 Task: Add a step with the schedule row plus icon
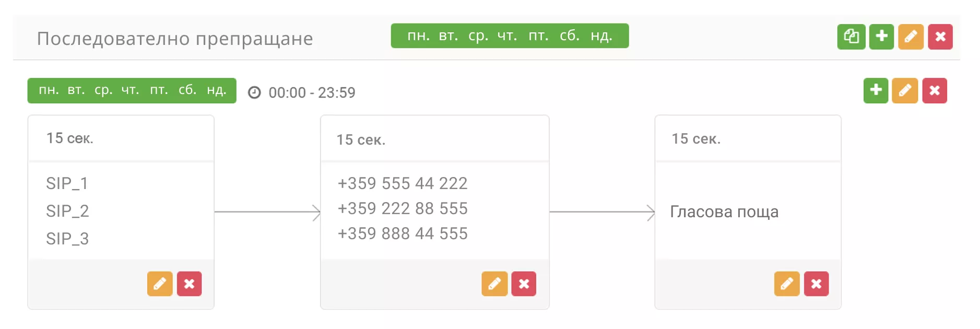pyautogui.click(x=876, y=90)
